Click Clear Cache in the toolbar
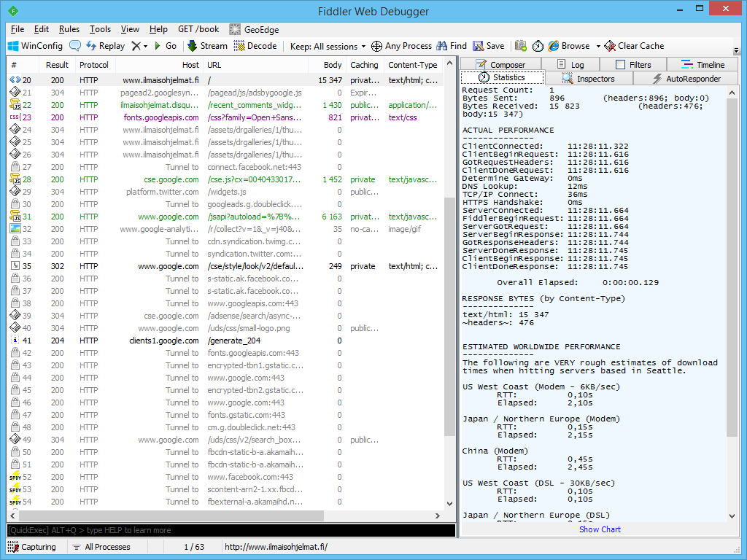 point(634,46)
